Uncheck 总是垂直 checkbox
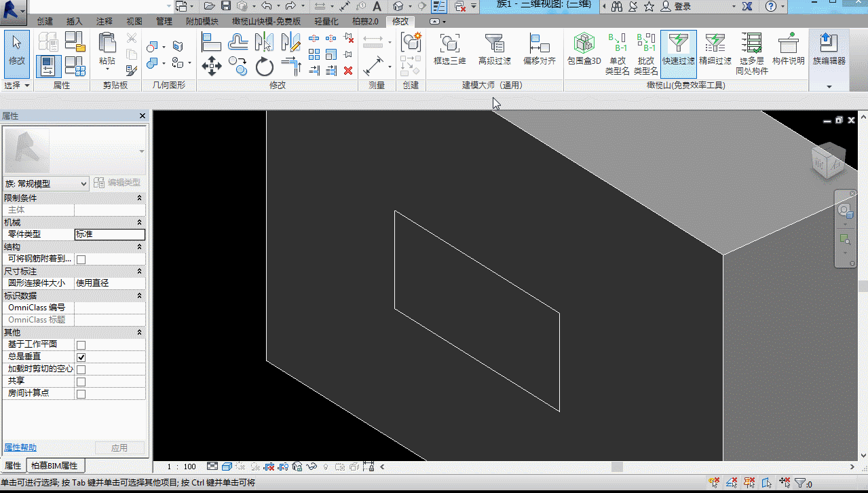The height and width of the screenshot is (493, 868). (81, 357)
